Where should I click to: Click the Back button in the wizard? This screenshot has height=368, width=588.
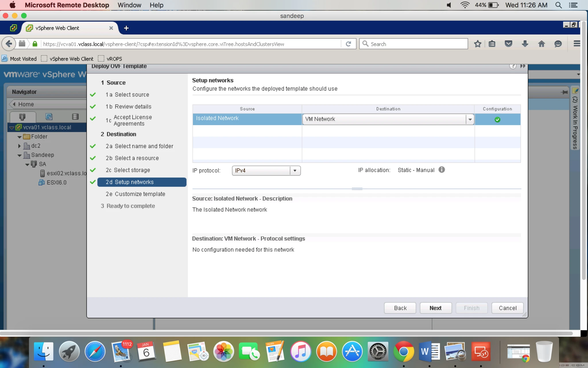tap(400, 308)
